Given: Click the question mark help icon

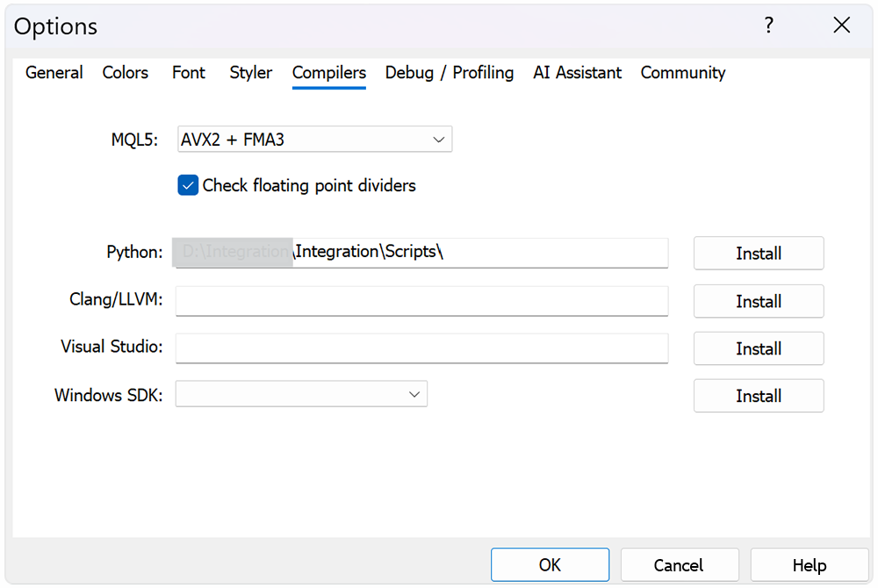Looking at the screenshot, I should tap(769, 25).
